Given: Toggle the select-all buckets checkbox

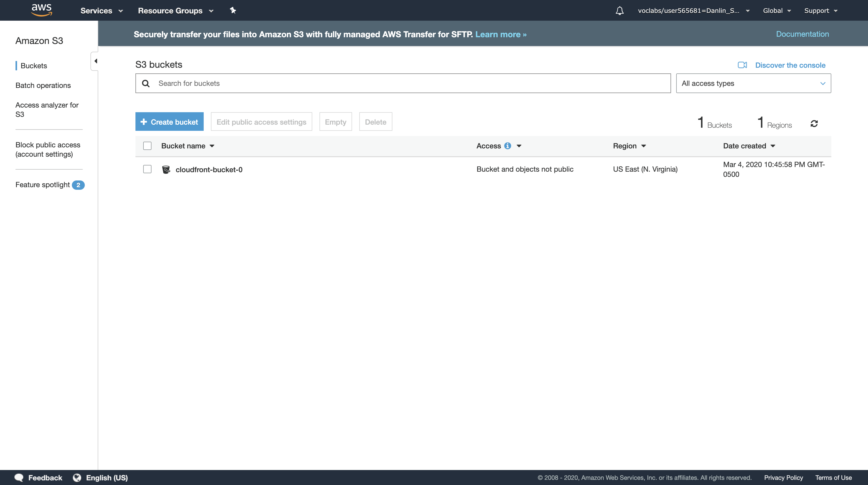Looking at the screenshot, I should (147, 146).
